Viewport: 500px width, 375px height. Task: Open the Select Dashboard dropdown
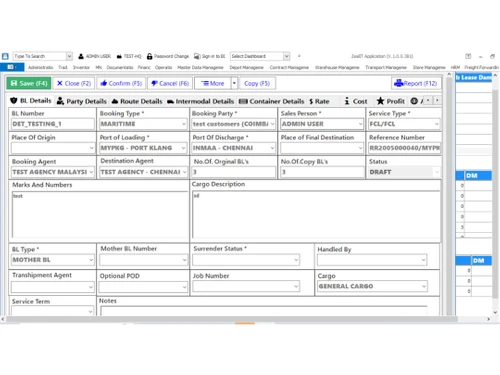tap(286, 56)
